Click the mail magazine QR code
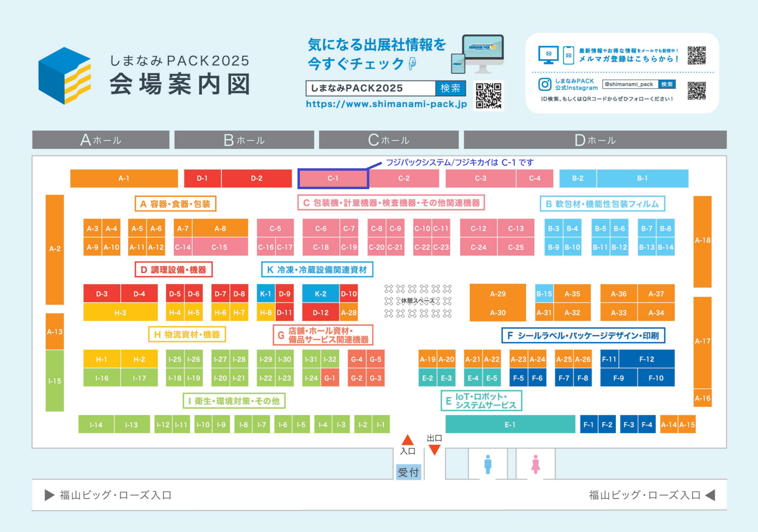This screenshot has width=758, height=532. click(696, 55)
